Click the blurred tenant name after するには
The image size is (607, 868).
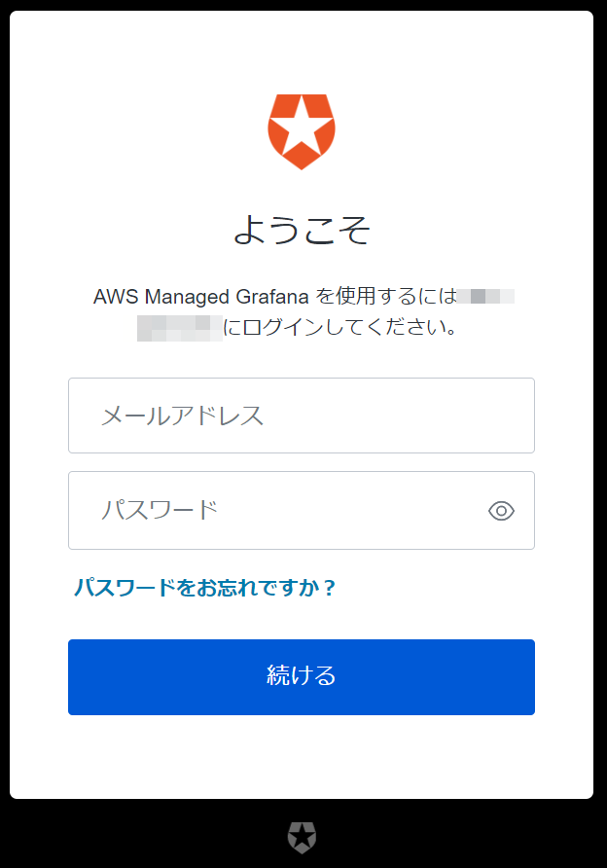(x=485, y=296)
